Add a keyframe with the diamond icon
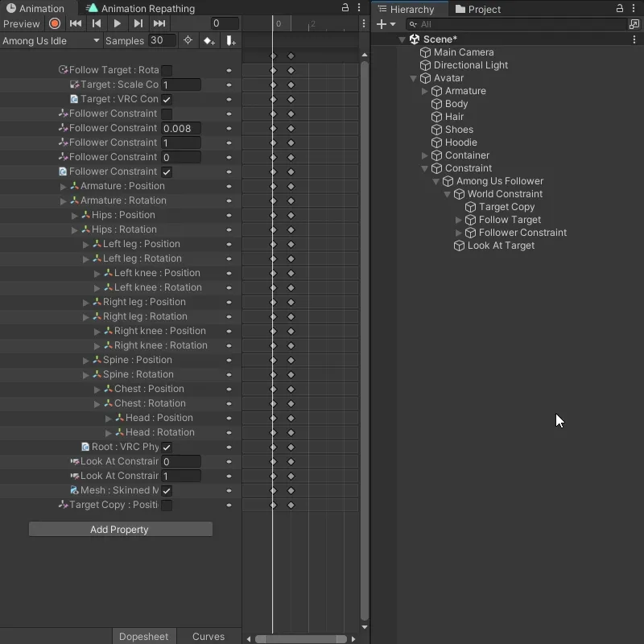 (x=208, y=40)
